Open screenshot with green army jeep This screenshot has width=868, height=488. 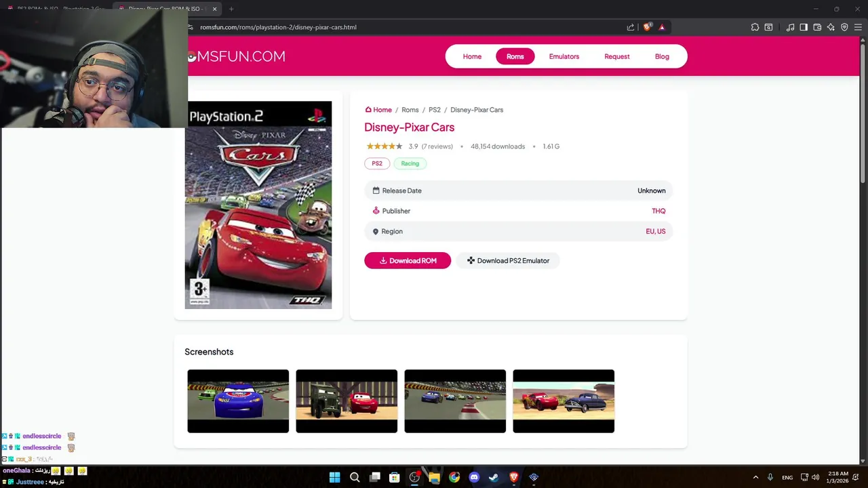coord(347,401)
